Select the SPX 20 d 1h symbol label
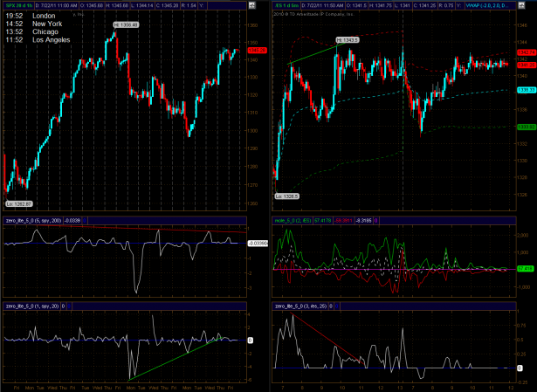The image size is (537, 392). click(x=19, y=5)
